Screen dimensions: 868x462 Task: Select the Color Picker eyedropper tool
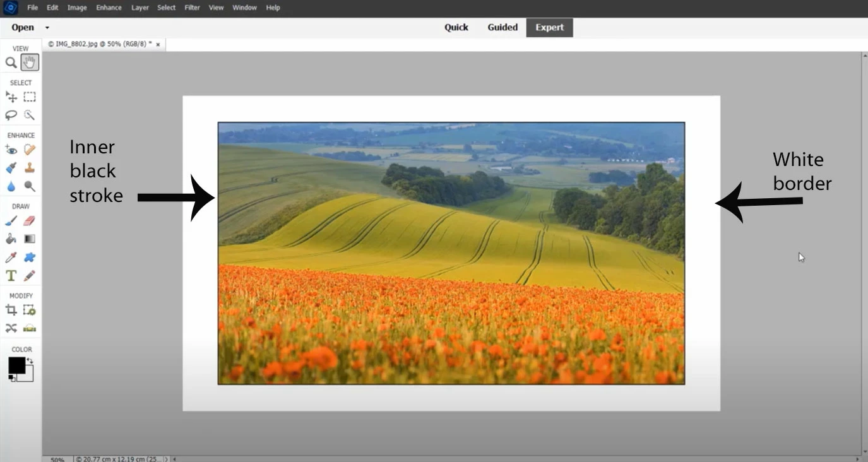11,258
